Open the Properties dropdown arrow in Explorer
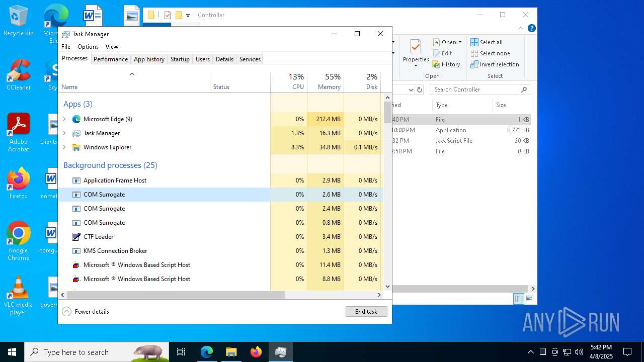Viewport: 644px width, 362px height. click(416, 65)
